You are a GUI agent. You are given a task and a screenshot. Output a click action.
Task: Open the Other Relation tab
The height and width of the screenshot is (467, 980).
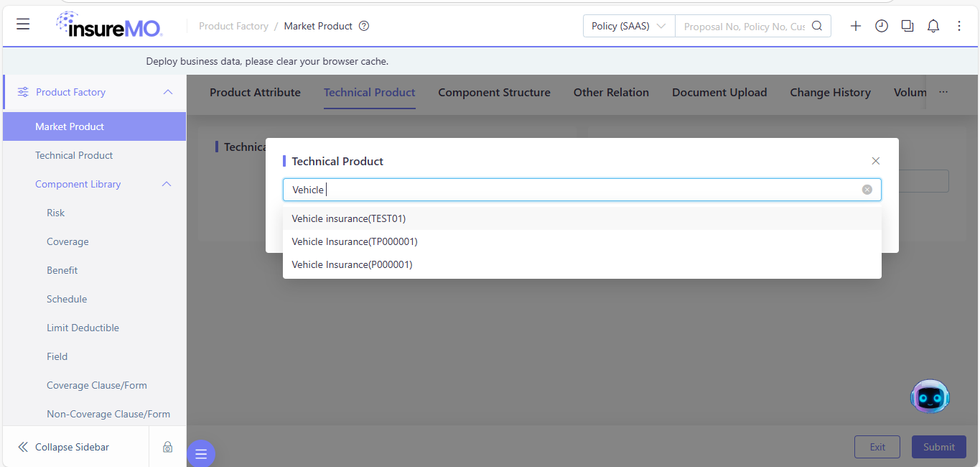(x=611, y=92)
